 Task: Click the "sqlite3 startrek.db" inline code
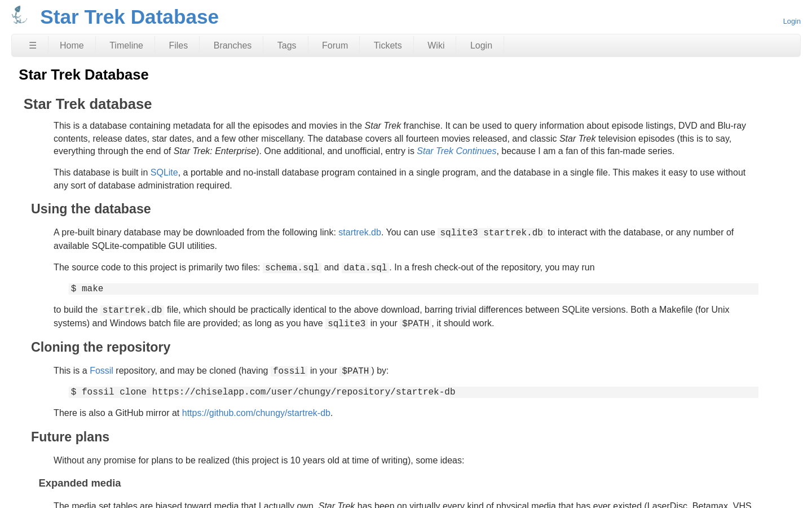[x=491, y=233]
